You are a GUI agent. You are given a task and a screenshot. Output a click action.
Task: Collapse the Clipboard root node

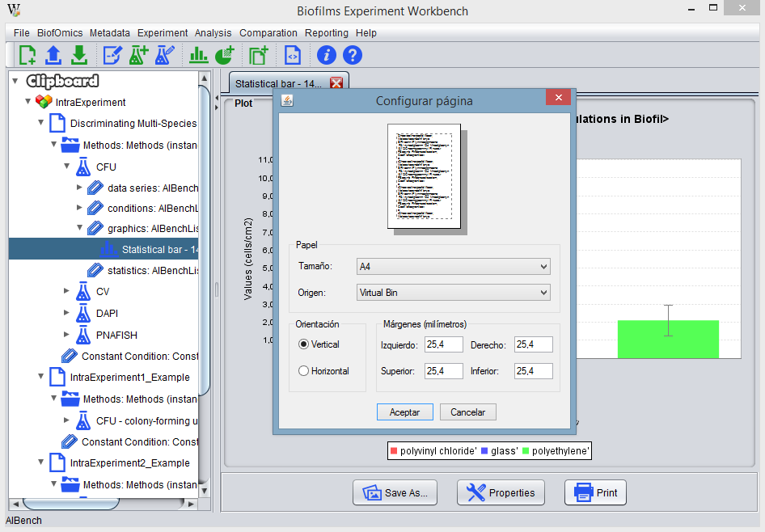15,81
